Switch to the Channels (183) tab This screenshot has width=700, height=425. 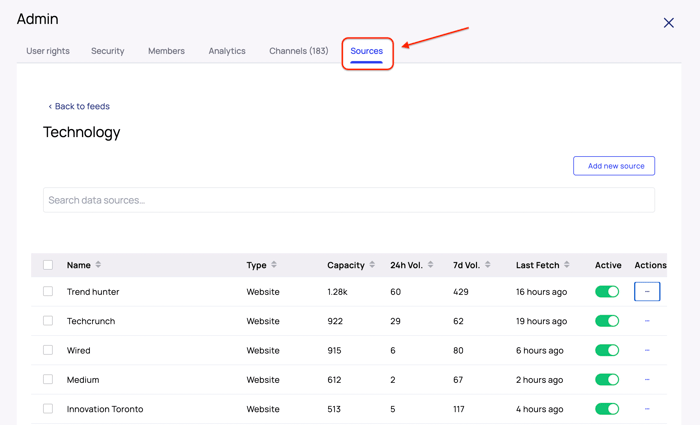[x=298, y=51]
